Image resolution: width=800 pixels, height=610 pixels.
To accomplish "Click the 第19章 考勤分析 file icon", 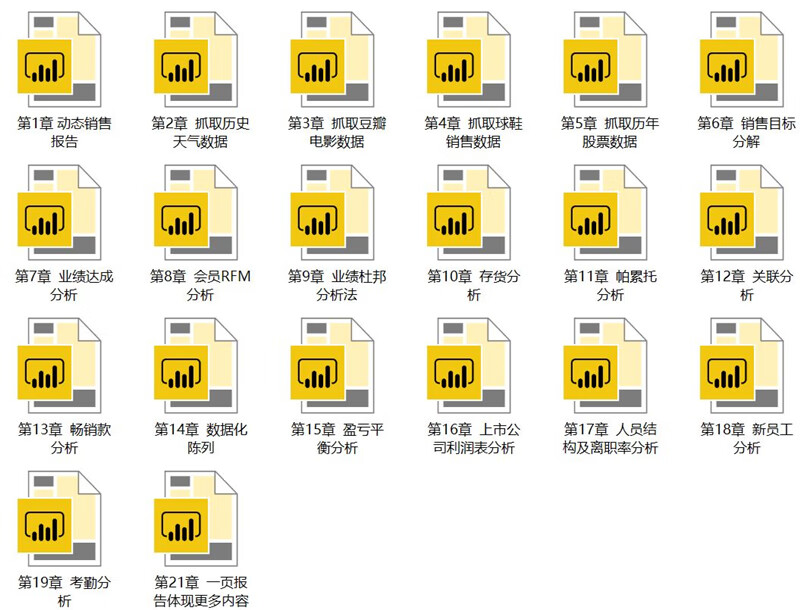I will (x=59, y=518).
